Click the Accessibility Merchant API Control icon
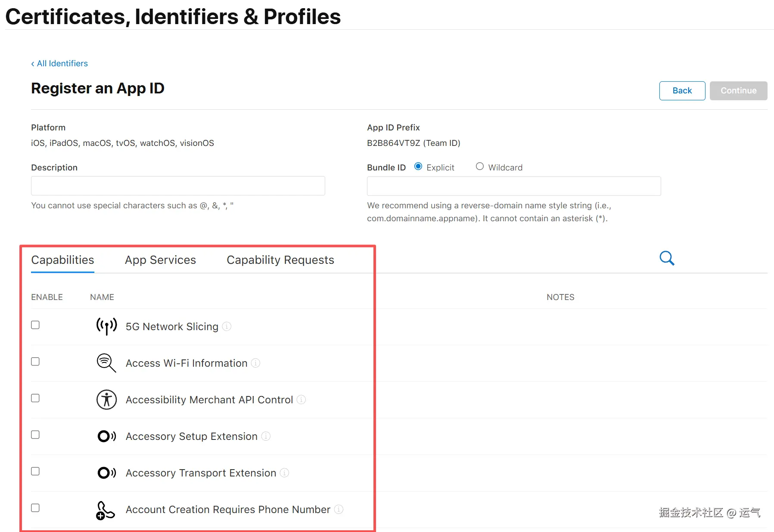Viewport: 774px width, 532px height. coord(106,399)
